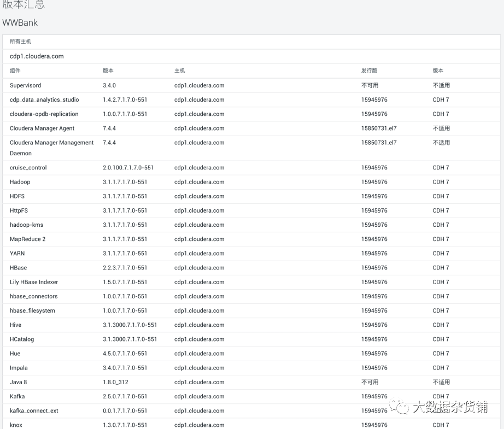Select the HBase component name
The image size is (504, 429).
click(19, 268)
